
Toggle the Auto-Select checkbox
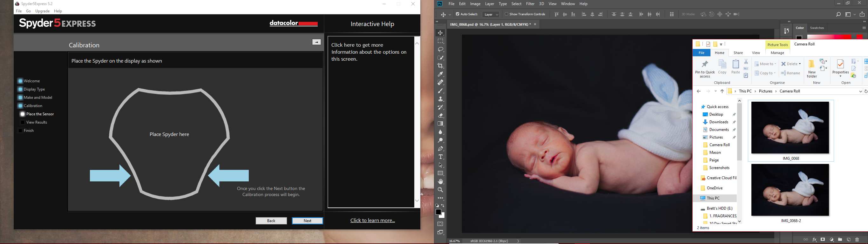[457, 14]
